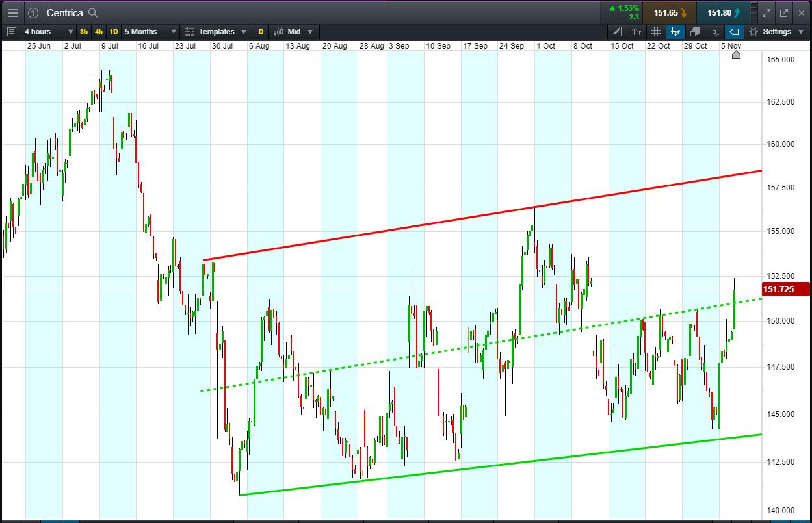The image size is (812, 523).
Task: Select the red upper channel trendline
Action: 482,216
